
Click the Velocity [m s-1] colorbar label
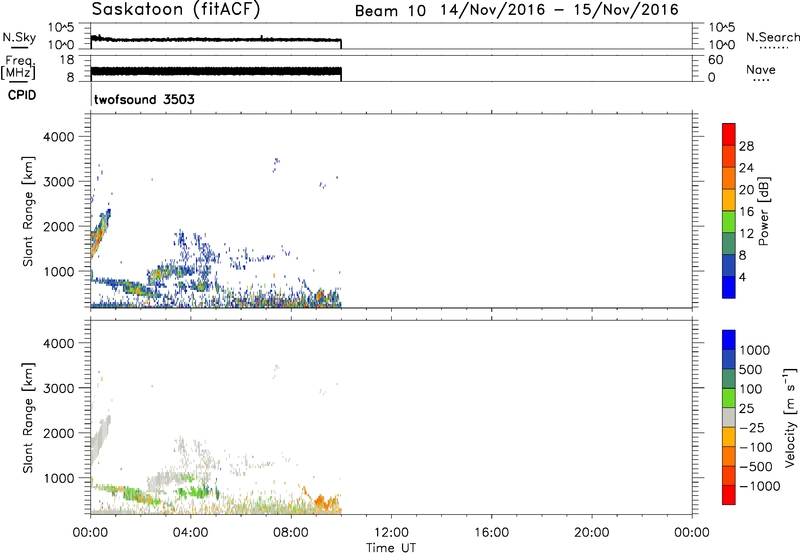point(790,417)
